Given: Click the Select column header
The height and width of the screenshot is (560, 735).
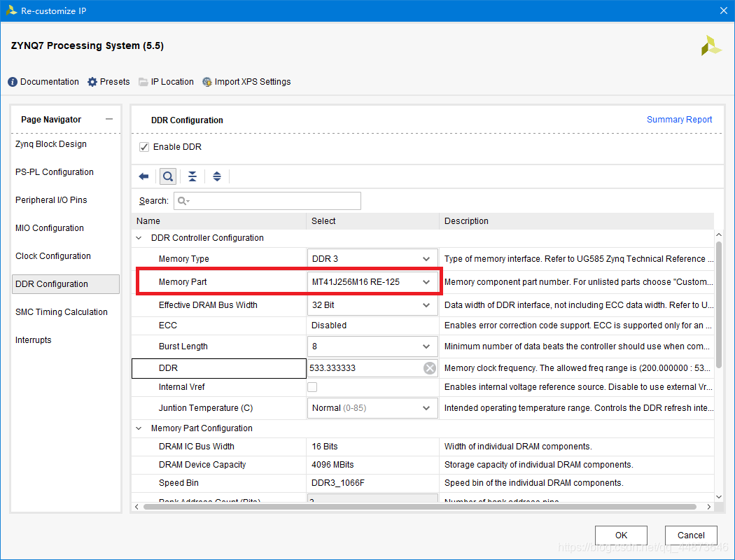Looking at the screenshot, I should click(x=372, y=221).
